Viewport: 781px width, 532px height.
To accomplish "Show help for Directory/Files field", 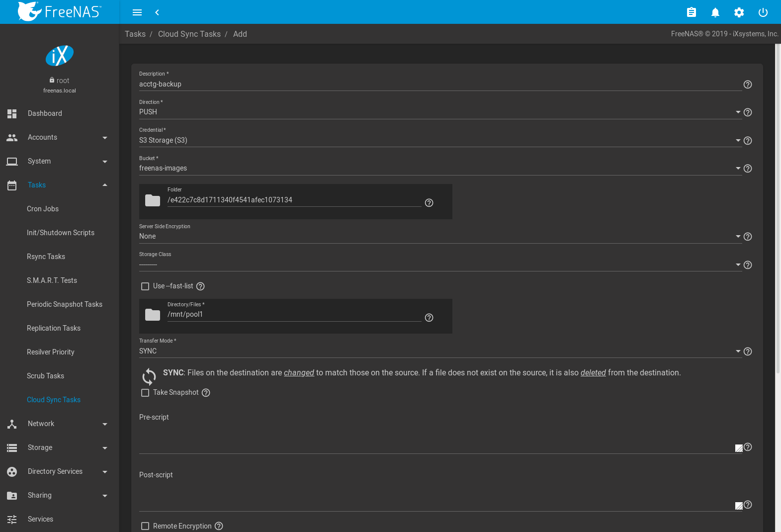I will point(429,318).
